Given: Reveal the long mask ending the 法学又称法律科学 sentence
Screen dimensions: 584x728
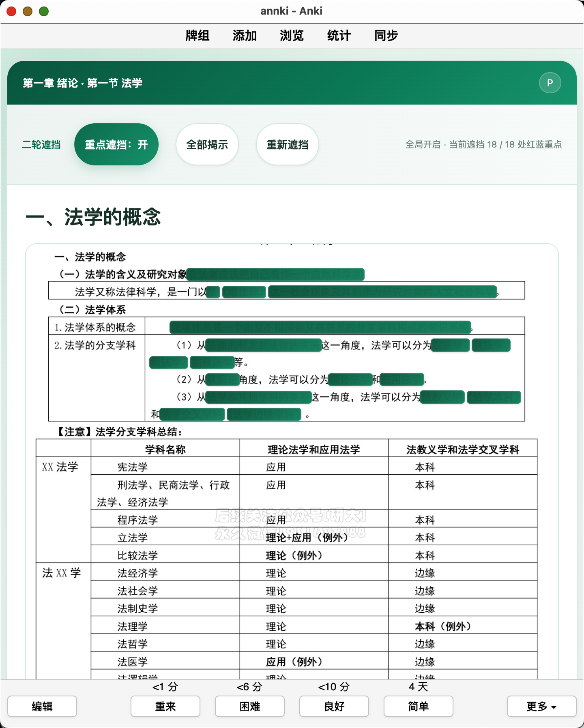Looking at the screenshot, I should [383, 292].
